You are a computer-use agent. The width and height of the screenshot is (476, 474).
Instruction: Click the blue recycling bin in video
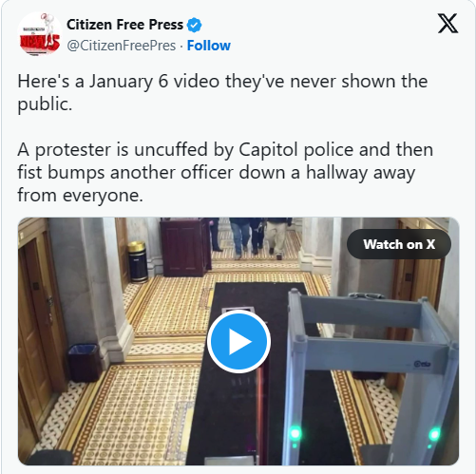pos(85,363)
